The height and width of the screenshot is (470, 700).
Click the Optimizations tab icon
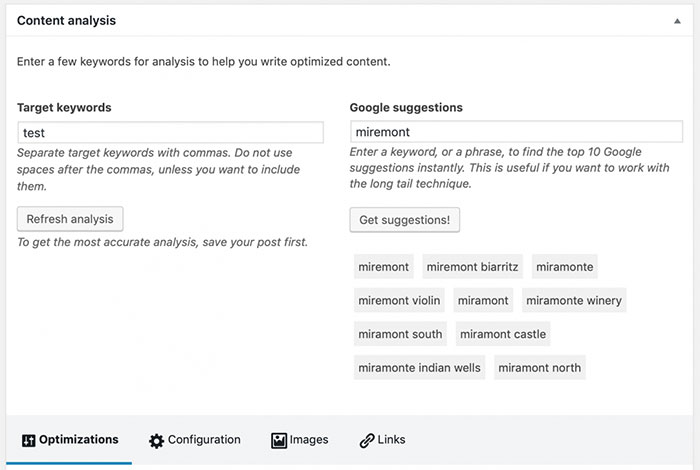[29, 440]
